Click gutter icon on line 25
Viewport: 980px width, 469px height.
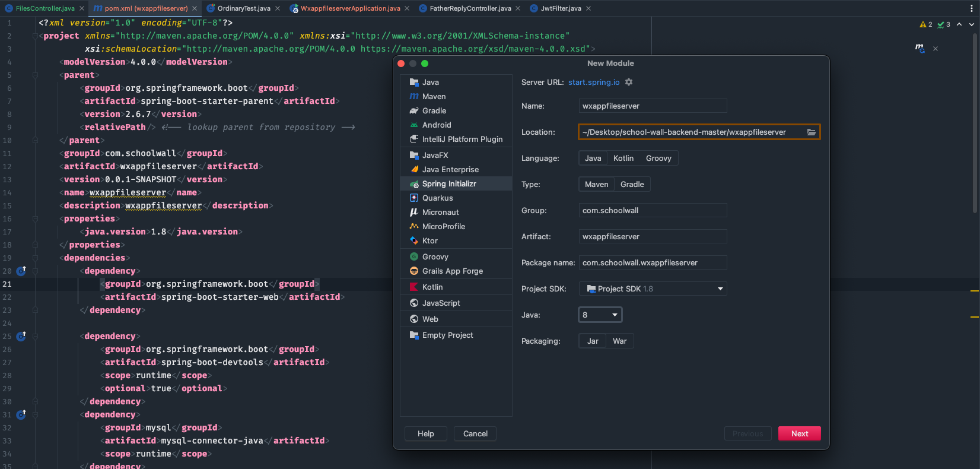(21, 336)
